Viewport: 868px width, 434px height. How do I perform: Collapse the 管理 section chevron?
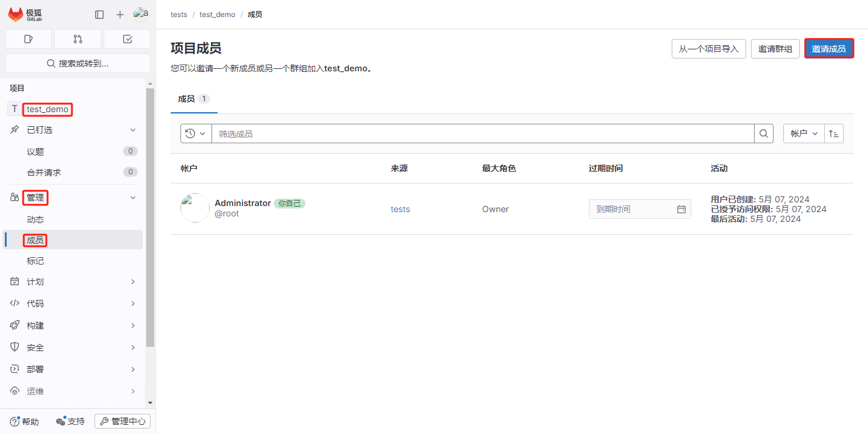pyautogui.click(x=133, y=197)
